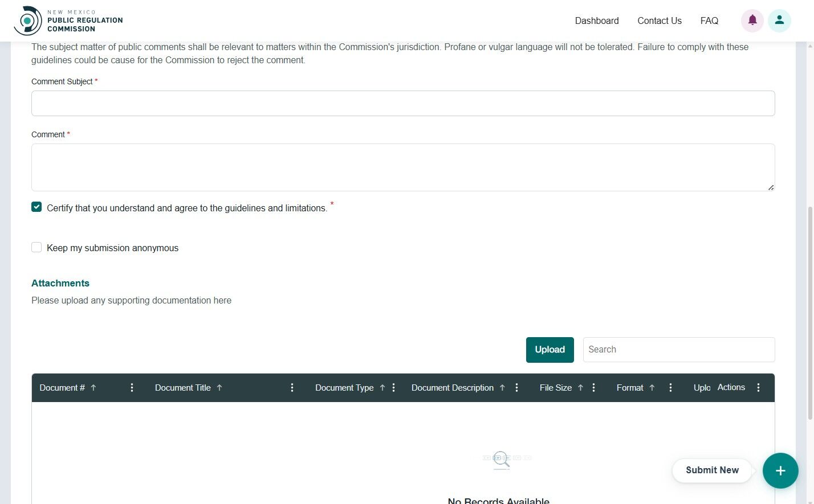This screenshot has width=814, height=504.
Task: Open the Actions column options menu
Action: pos(758,387)
